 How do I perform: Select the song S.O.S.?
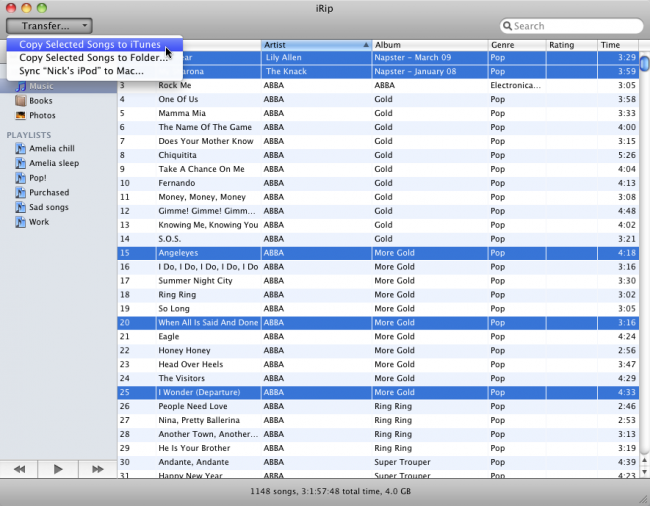[378, 239]
